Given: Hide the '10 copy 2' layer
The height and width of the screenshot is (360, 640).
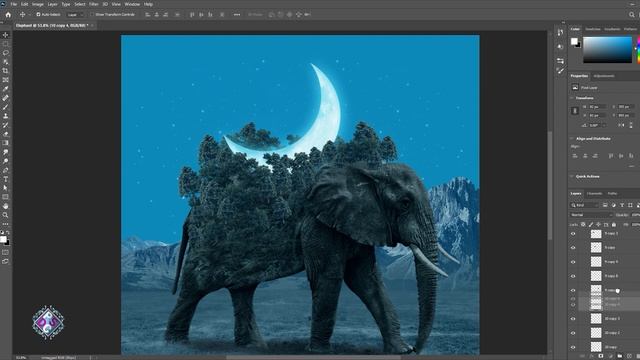Looking at the screenshot, I should [573, 333].
